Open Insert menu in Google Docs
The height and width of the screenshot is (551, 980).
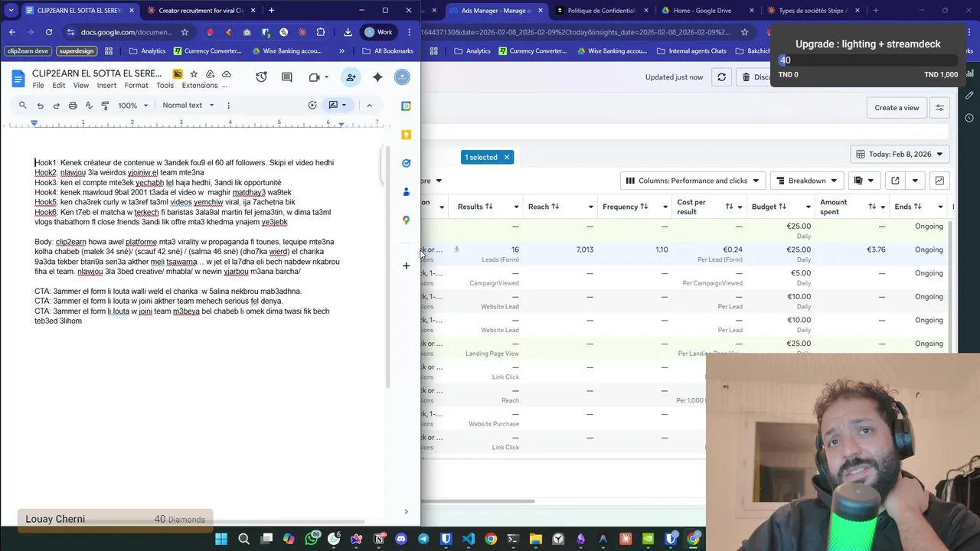point(106,85)
